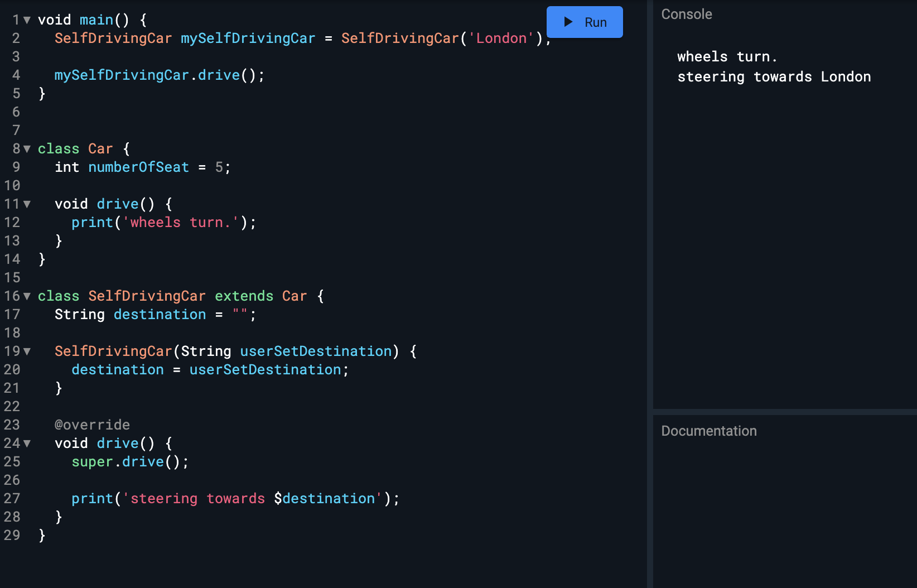Click the @override annotation
Image resolution: width=917 pixels, height=588 pixels.
coord(92,425)
